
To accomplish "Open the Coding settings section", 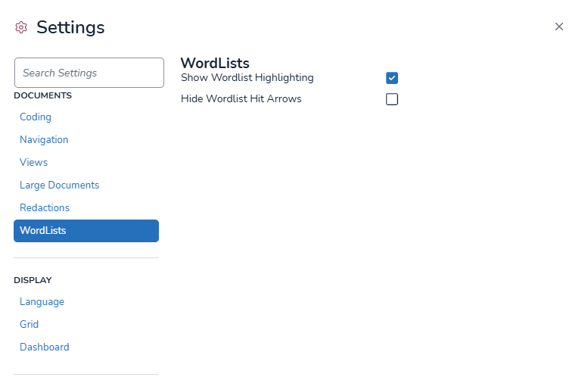I will pyautogui.click(x=36, y=117).
